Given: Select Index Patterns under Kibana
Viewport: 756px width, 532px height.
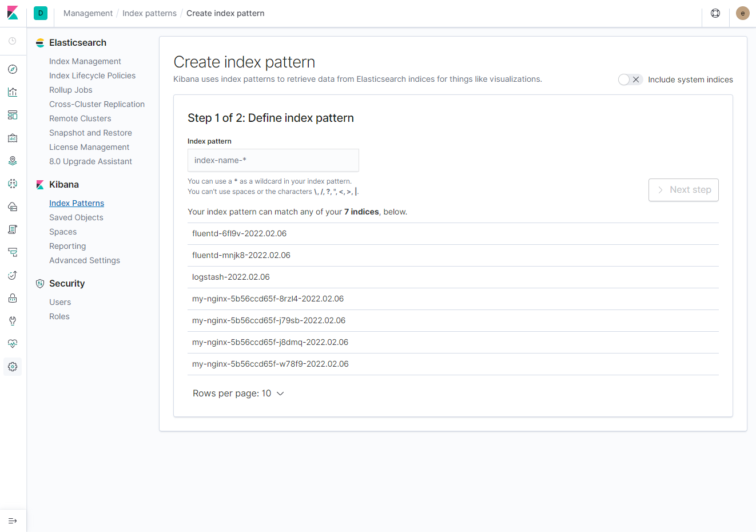Looking at the screenshot, I should (77, 203).
